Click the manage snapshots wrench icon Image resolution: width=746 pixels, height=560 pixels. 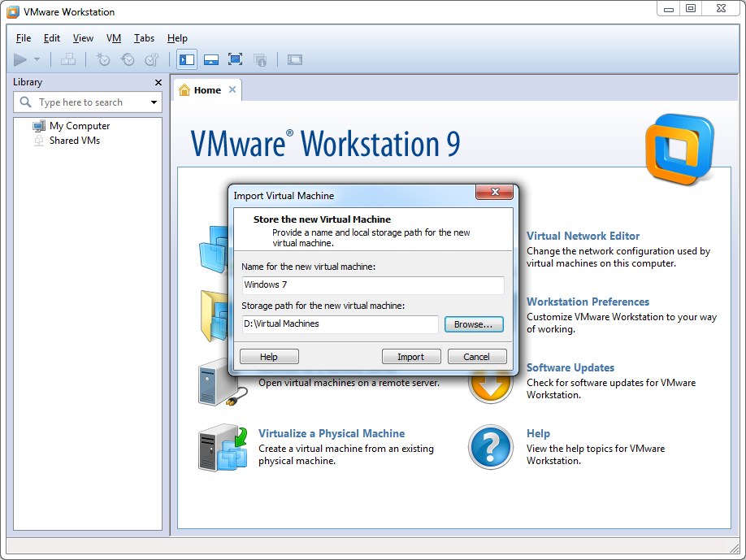point(151,59)
